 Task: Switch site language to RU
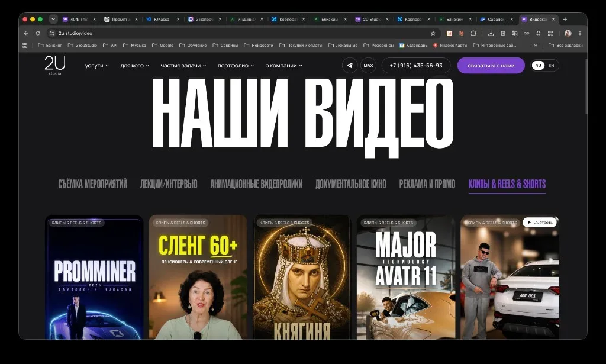(x=538, y=65)
